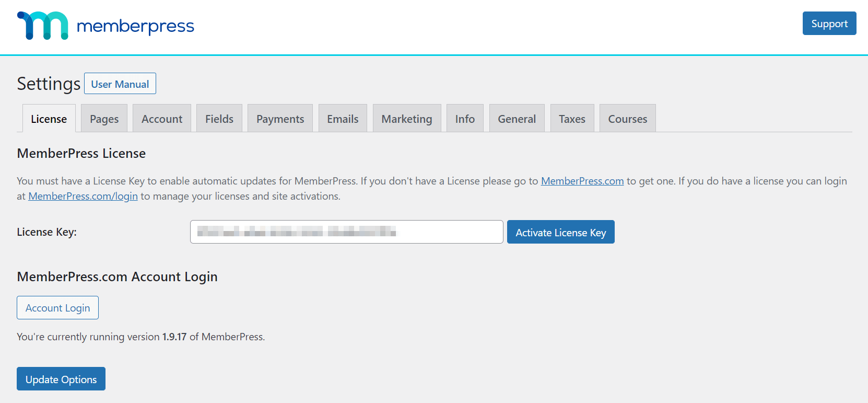Screen dimensions: 868x403
Task: Go to the Payments tab
Action: click(280, 119)
